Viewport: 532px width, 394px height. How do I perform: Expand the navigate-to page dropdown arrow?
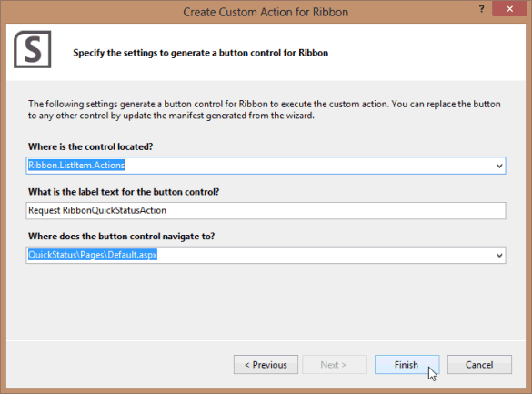point(499,255)
